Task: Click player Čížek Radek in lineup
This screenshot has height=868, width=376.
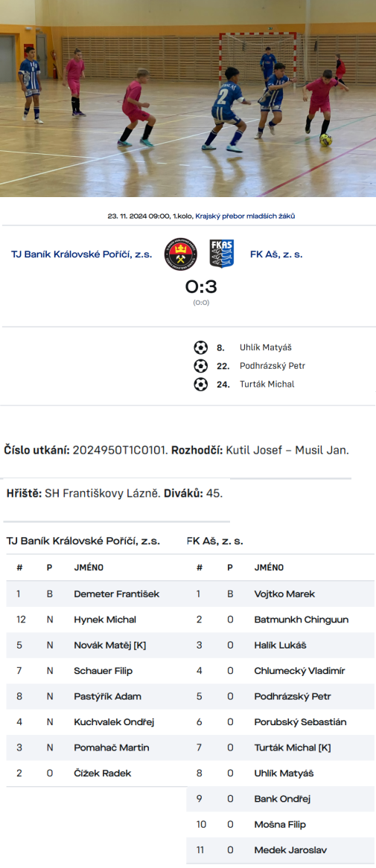Action: [103, 774]
